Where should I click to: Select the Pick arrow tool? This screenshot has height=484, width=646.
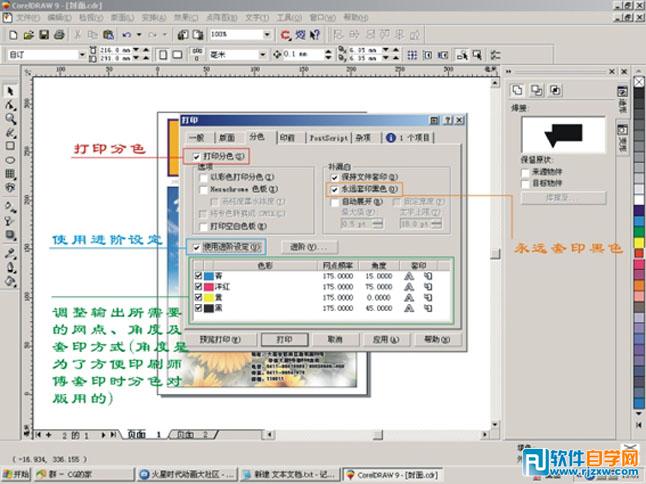click(x=10, y=91)
